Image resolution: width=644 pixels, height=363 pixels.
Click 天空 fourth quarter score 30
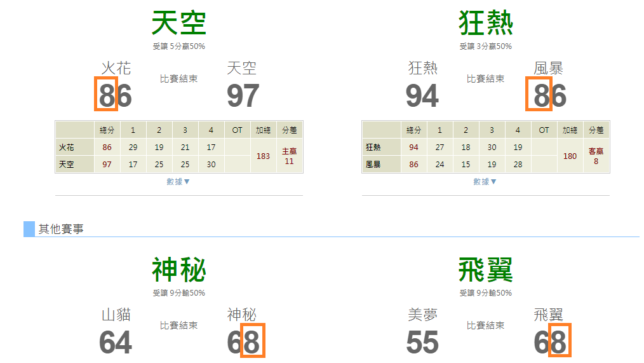tap(211, 165)
